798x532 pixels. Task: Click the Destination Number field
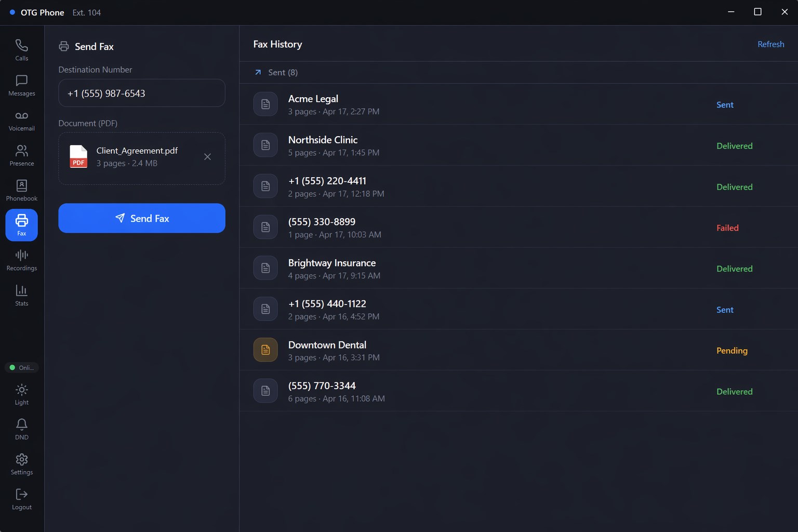coord(142,93)
